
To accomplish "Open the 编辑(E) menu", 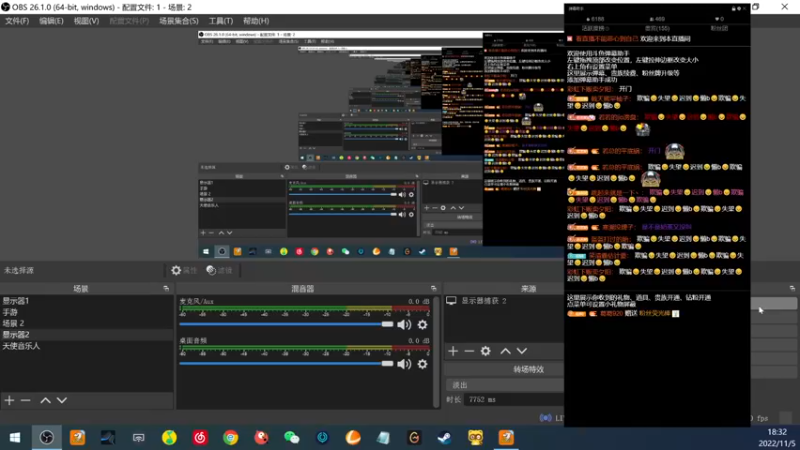I will point(51,21).
